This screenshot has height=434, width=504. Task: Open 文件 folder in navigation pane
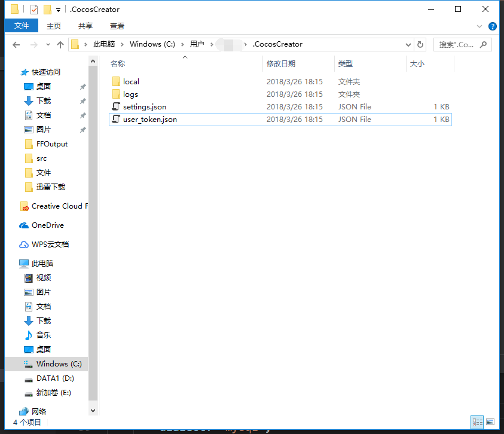point(44,173)
